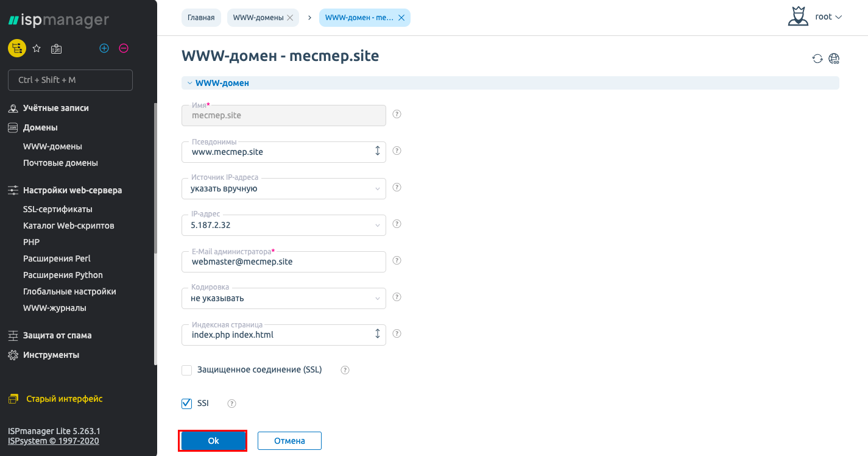Click help icon next to SSI checkbox
The height and width of the screenshot is (456, 868).
coord(231,404)
